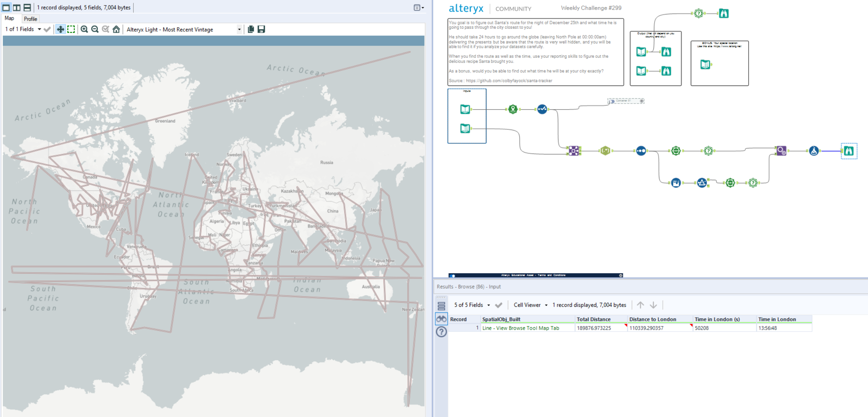Select the Sample tool with crown icon
Viewport: 868px width, 417px height.
pos(676,183)
